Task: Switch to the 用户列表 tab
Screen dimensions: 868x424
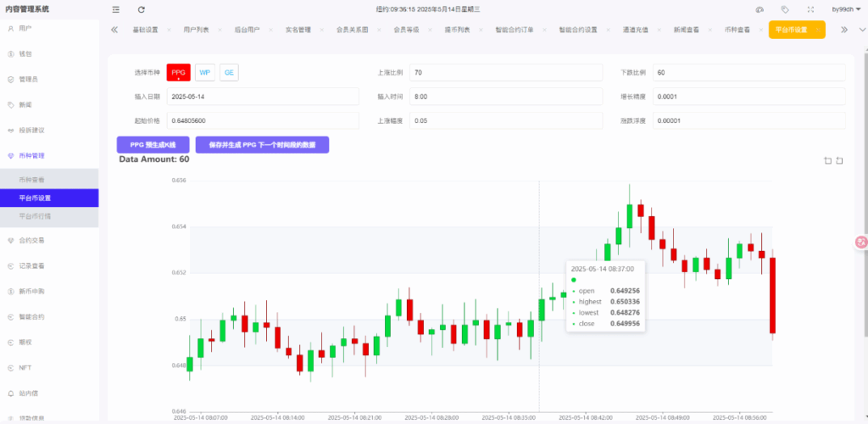Action: click(x=196, y=30)
